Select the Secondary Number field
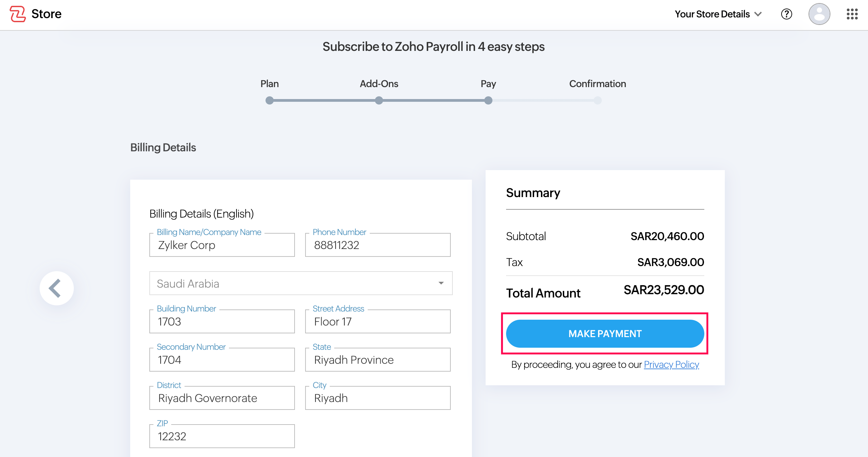868x457 pixels. pos(222,360)
